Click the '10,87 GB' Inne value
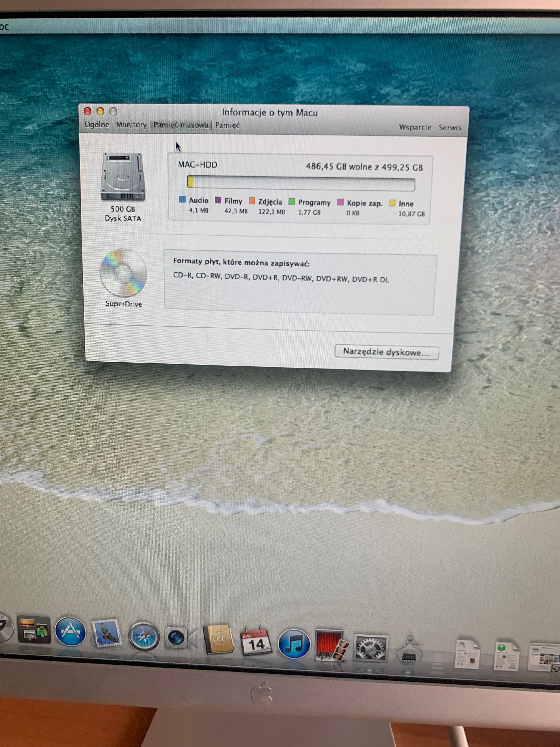560x747 pixels. coord(411,214)
